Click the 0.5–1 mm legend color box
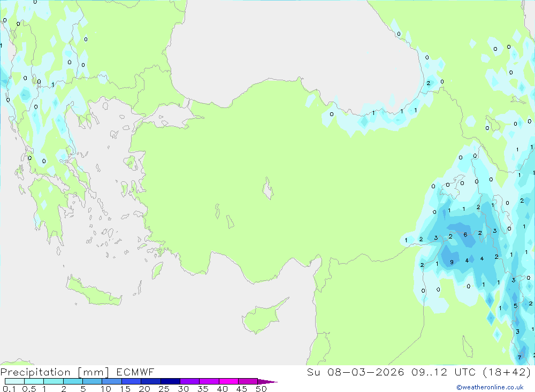The height and width of the screenshot is (392, 535). coord(34,381)
